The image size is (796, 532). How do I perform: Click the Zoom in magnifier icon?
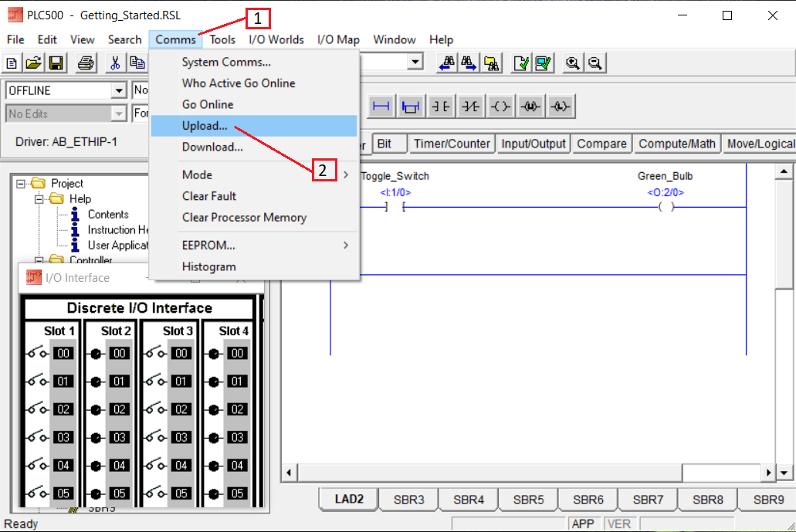[x=573, y=63]
